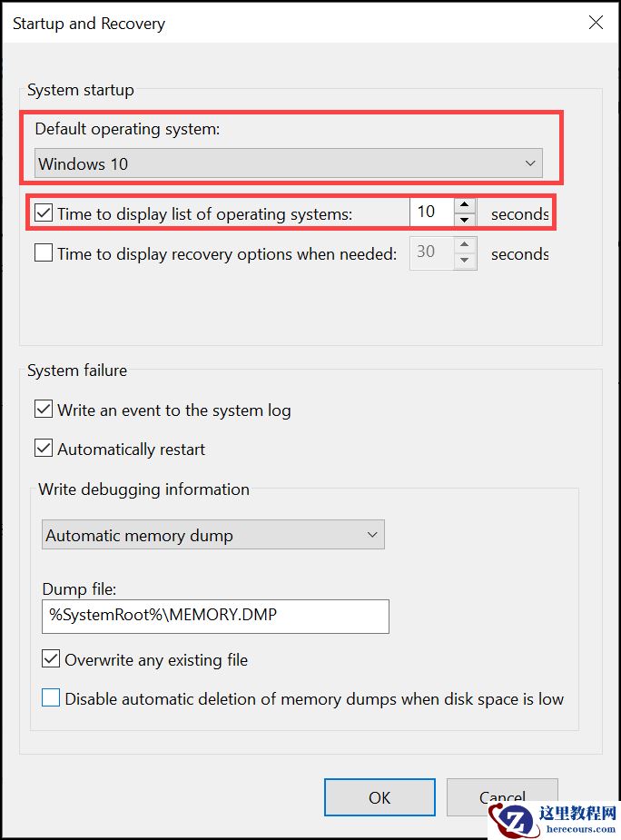Enable Disable automatic deletion of memory dumps
The width and height of the screenshot is (621, 840).
(x=50, y=698)
